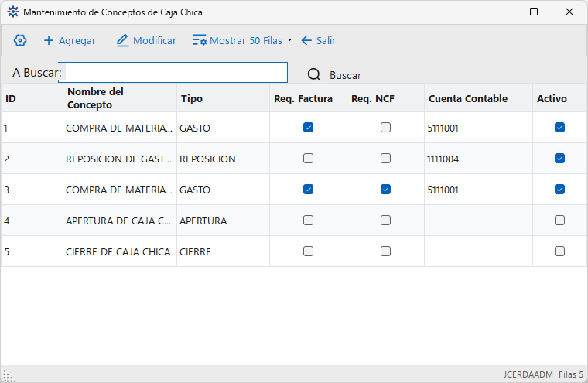Select COMPRA DE MATERIA... cell in row ID 1

(120, 128)
